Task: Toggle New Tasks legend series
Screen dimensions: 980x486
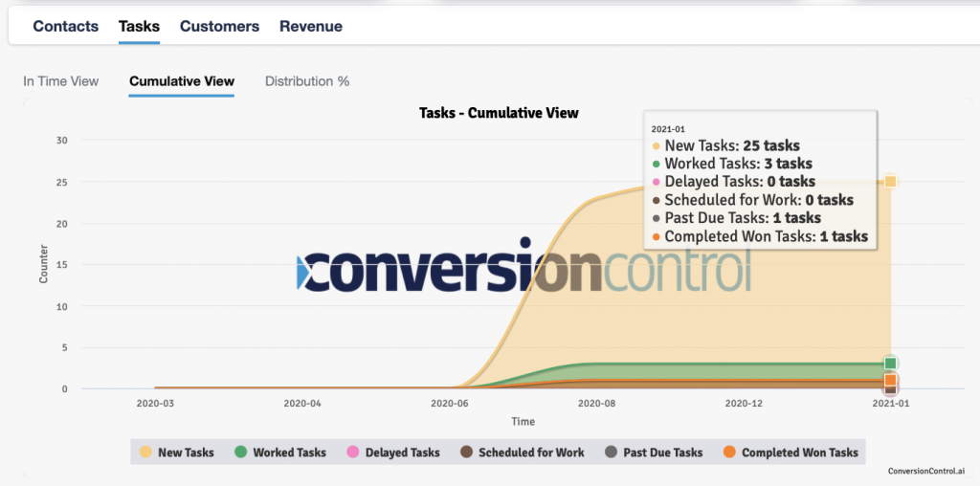Action: click(177, 453)
